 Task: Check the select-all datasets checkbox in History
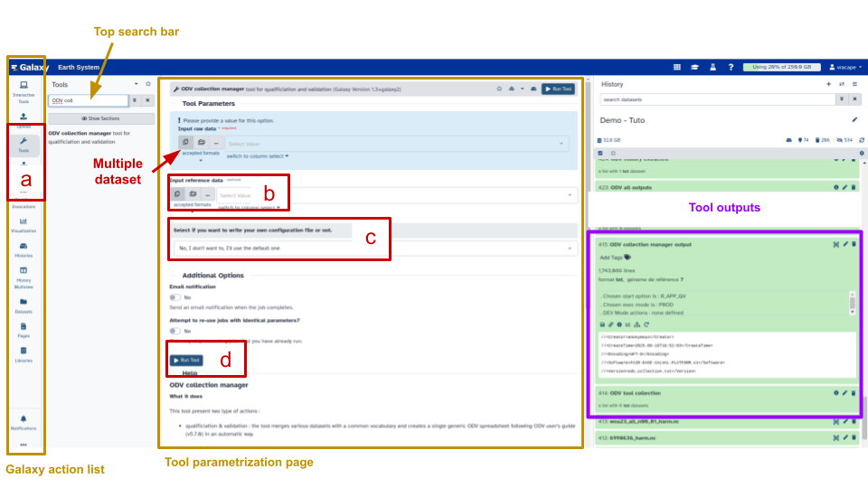[x=601, y=153]
